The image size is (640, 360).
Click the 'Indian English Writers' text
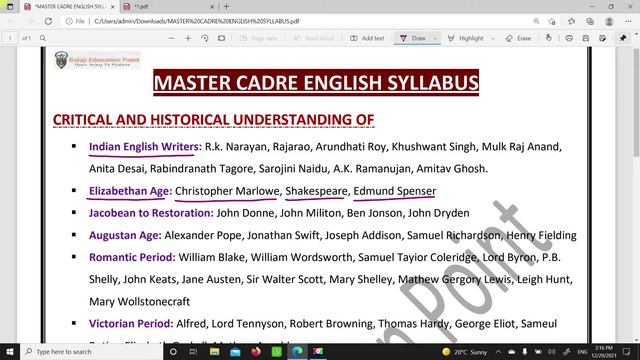click(x=144, y=147)
